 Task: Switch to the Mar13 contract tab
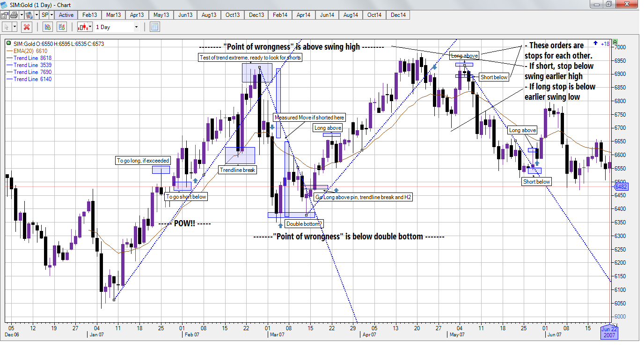[114, 15]
